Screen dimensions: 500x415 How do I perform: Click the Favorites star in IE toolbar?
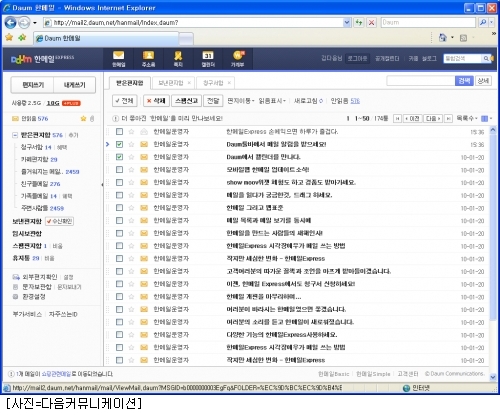click(x=9, y=37)
